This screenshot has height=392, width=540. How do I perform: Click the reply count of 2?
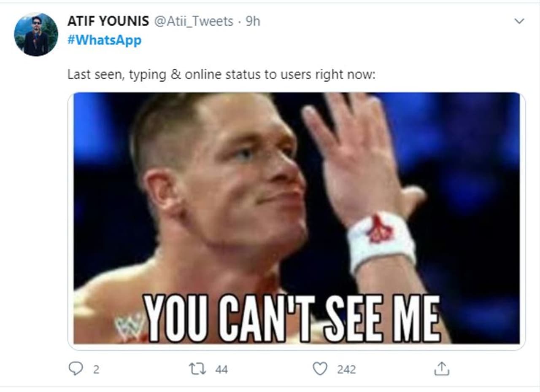coord(96,370)
